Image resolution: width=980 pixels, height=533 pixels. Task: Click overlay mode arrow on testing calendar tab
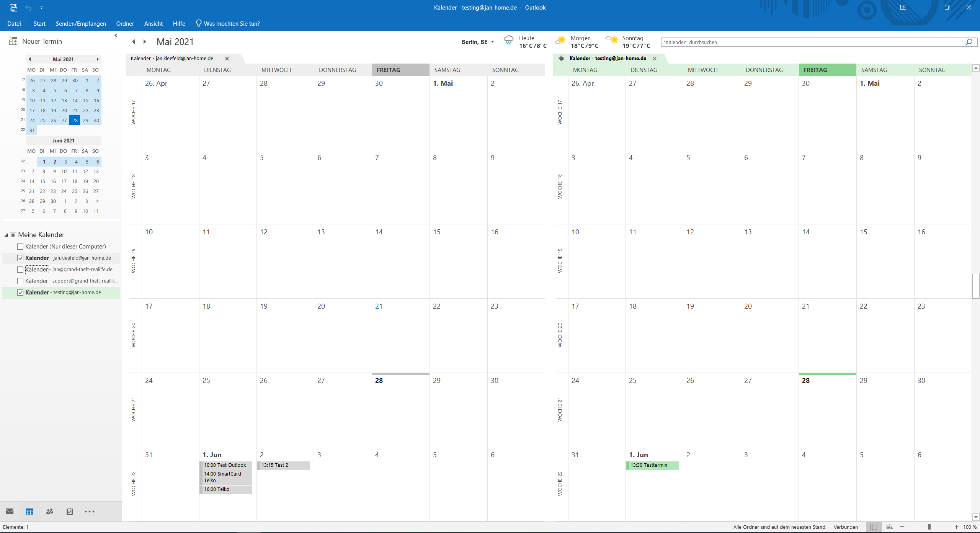pos(561,58)
